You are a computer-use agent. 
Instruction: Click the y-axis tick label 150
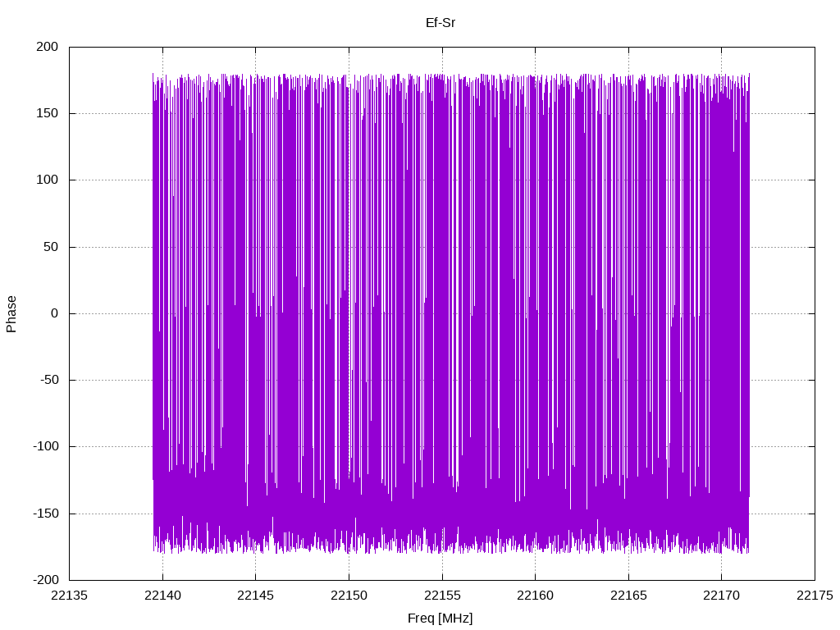[x=47, y=113]
